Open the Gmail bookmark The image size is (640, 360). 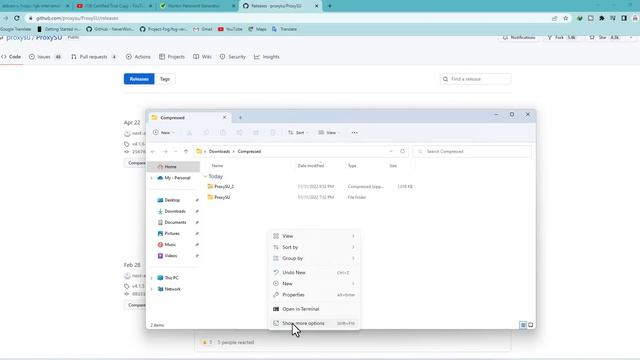[x=203, y=29]
